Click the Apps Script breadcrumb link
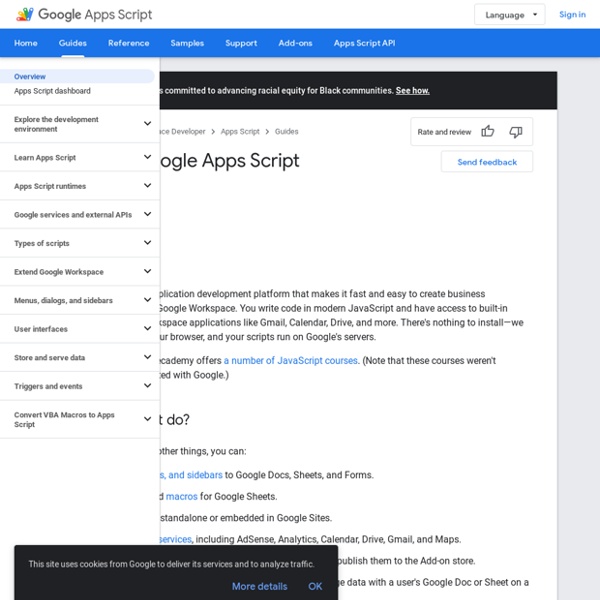 point(240,131)
